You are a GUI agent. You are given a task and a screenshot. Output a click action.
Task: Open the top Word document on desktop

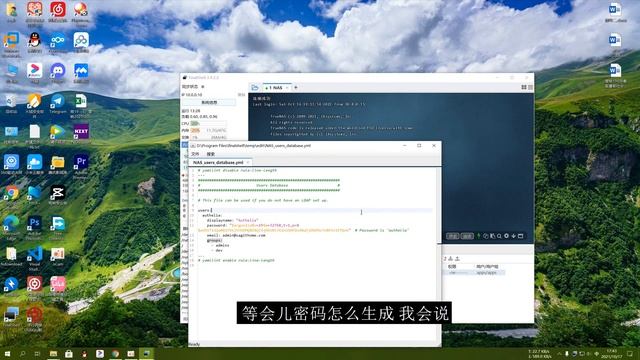(615, 12)
